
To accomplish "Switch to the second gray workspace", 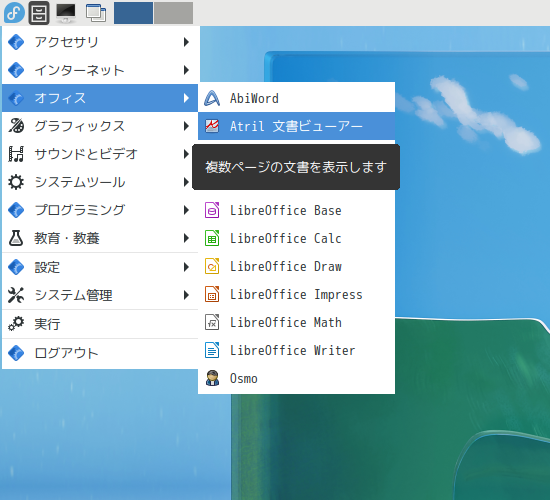I will [x=173, y=13].
